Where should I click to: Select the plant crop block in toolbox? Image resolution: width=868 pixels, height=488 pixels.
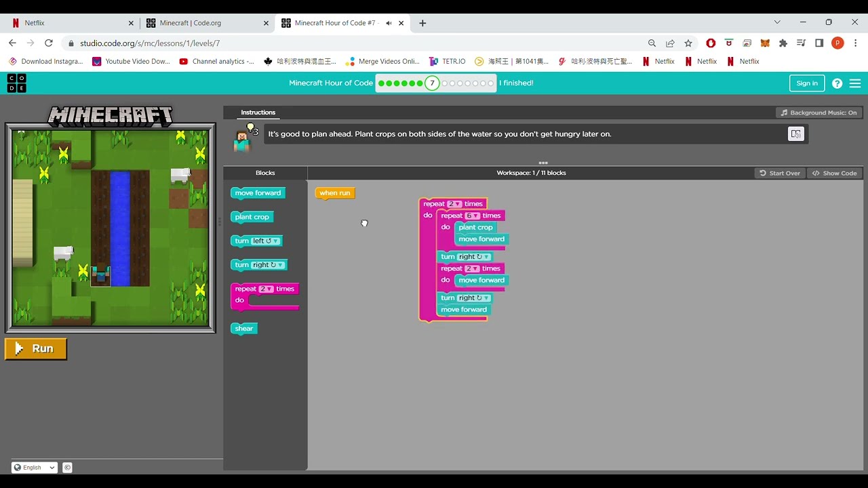(x=252, y=217)
